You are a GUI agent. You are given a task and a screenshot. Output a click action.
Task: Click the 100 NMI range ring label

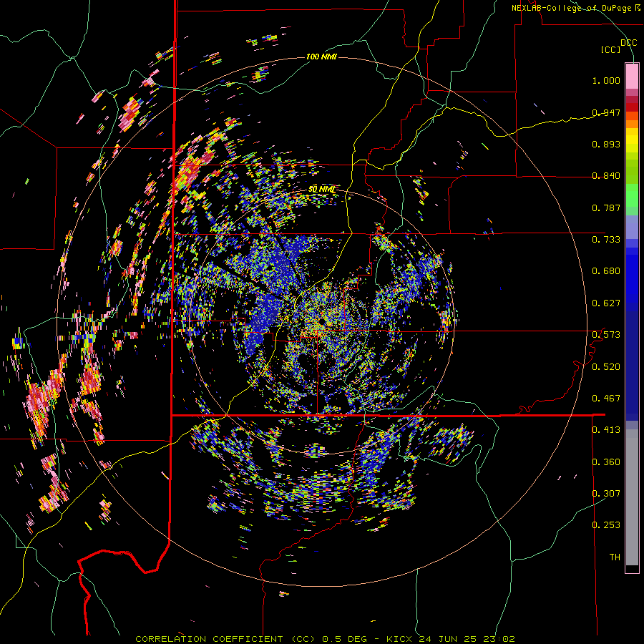click(x=321, y=57)
